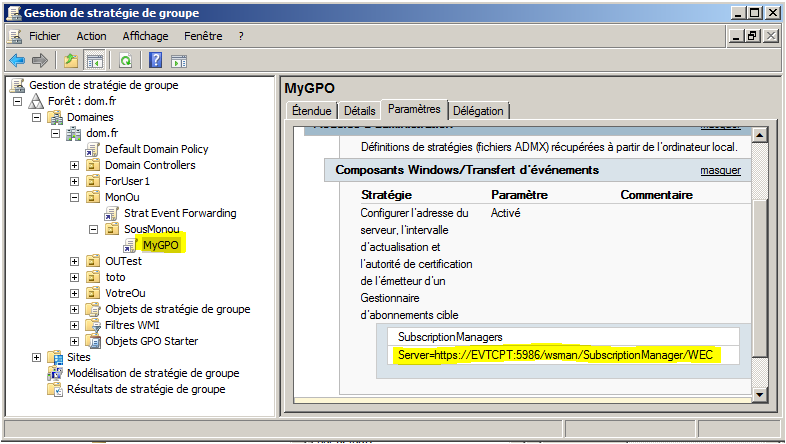Screen dimensions: 786x444
Task: Collapse the MonOu node
Action: point(74,197)
